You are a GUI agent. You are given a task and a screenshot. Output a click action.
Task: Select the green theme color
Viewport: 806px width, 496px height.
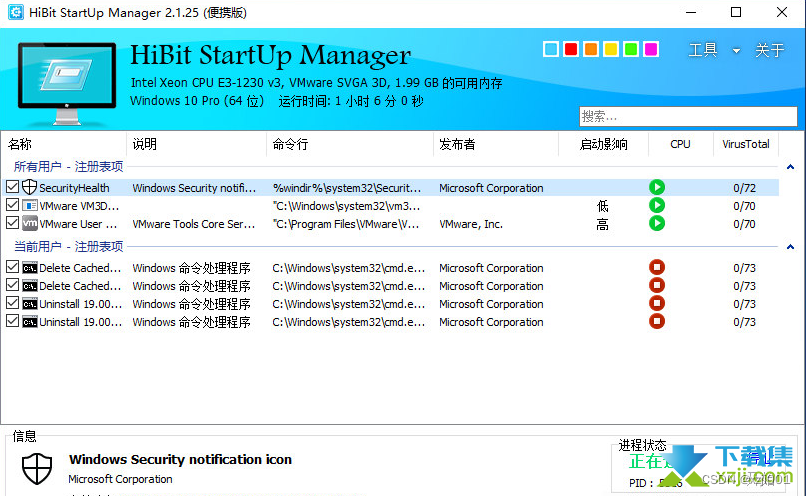[631, 49]
